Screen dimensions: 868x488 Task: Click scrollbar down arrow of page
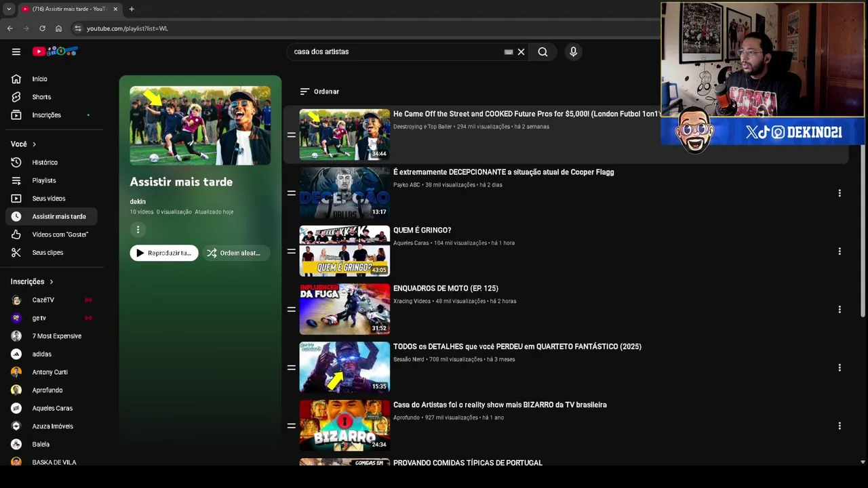[x=863, y=462]
